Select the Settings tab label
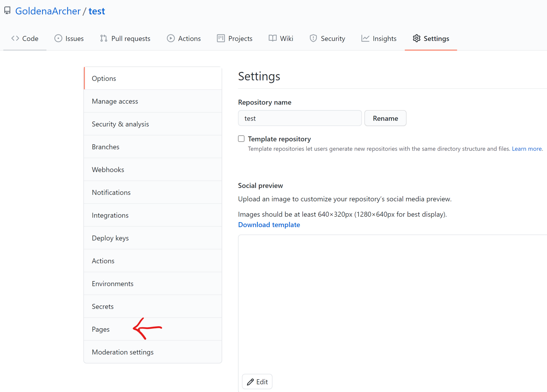 coord(436,38)
